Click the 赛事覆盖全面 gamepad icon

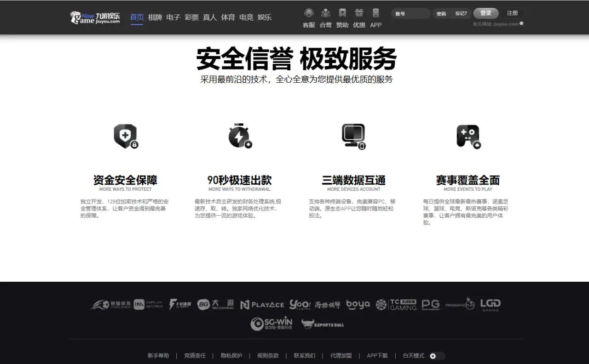(468, 136)
